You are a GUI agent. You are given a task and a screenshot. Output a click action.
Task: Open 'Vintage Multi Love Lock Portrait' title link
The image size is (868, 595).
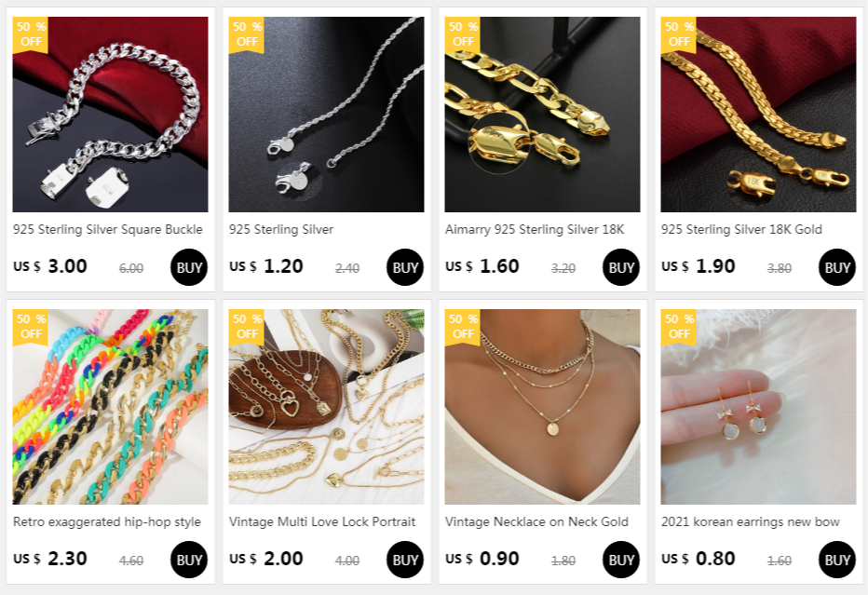pyautogui.click(x=322, y=521)
